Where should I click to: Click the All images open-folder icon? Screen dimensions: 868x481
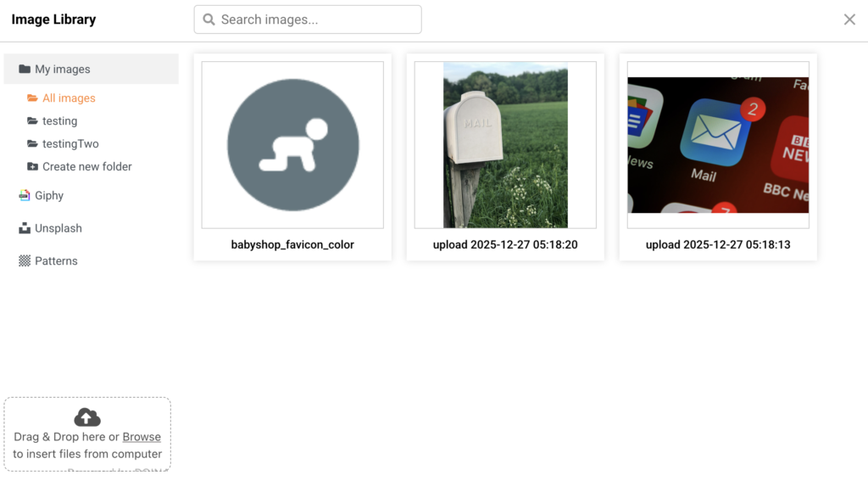pos(33,98)
